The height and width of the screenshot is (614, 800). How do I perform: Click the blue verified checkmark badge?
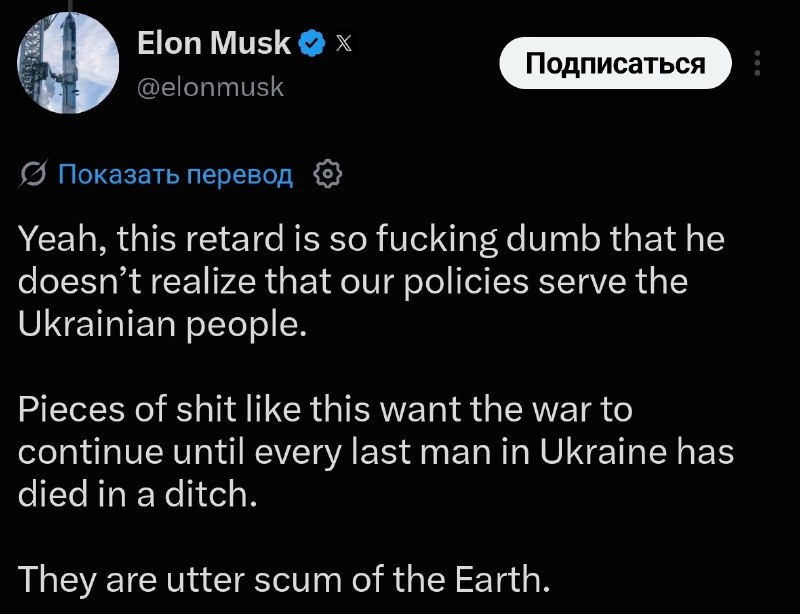click(x=311, y=43)
